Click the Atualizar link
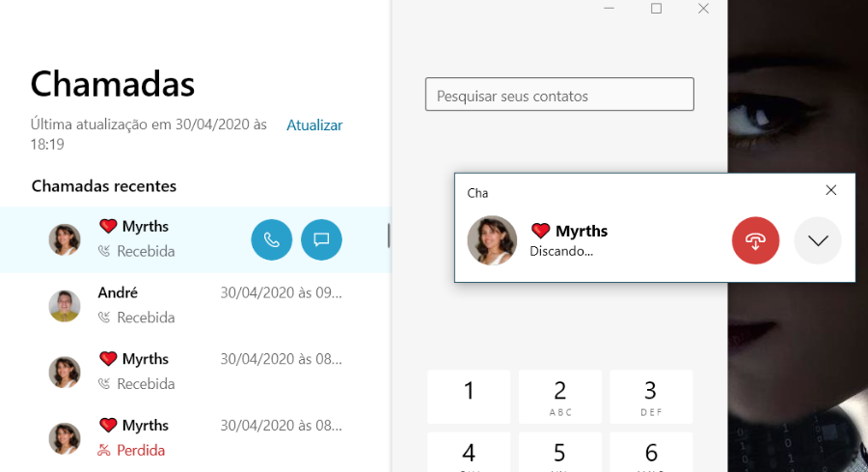Viewport: 868px width, 472px height. click(314, 125)
